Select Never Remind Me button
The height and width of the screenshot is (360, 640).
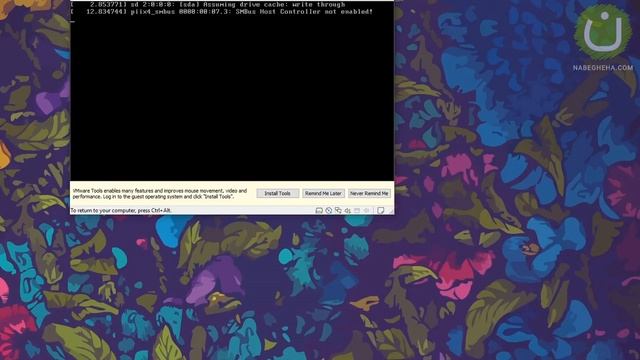point(369,193)
